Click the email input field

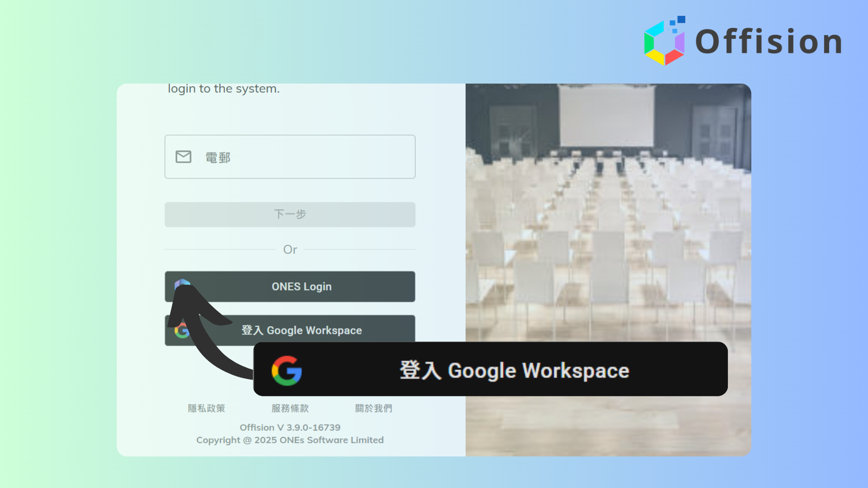[290, 157]
